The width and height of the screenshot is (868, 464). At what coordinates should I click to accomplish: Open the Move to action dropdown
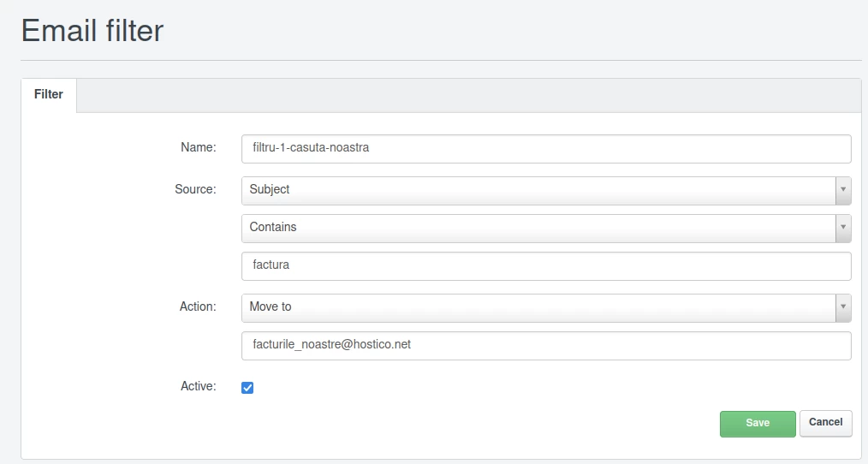point(539,307)
